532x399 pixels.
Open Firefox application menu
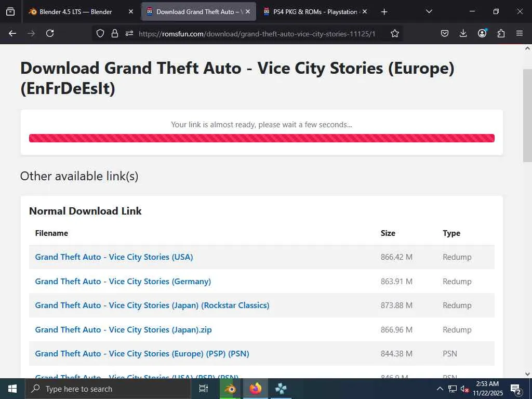click(x=520, y=33)
